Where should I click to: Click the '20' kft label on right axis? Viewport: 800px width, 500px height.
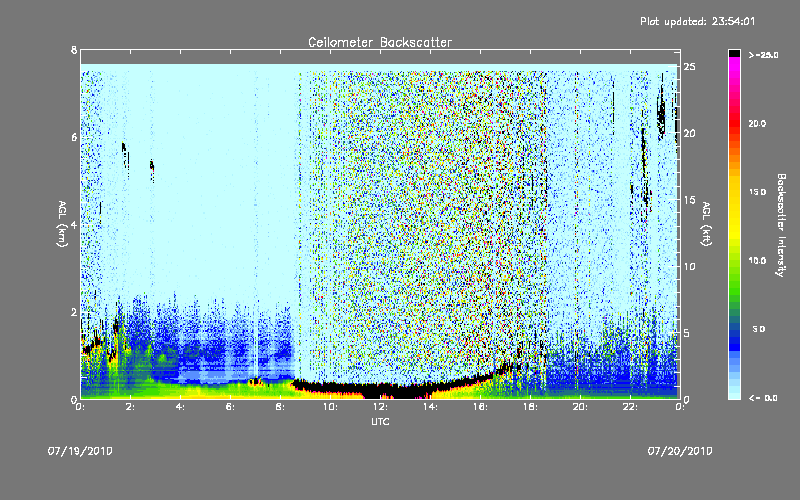point(689,133)
